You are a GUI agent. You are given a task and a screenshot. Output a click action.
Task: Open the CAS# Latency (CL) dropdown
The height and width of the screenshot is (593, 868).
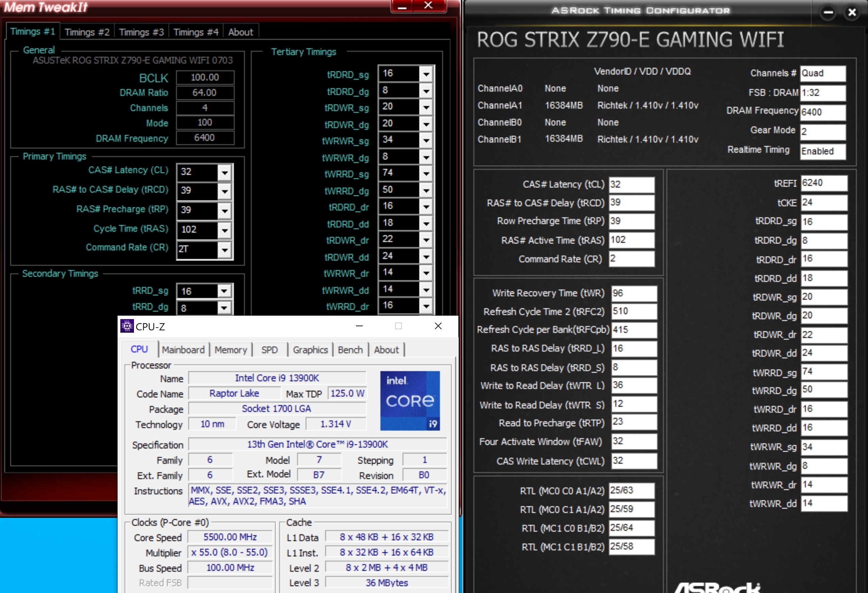pos(224,173)
